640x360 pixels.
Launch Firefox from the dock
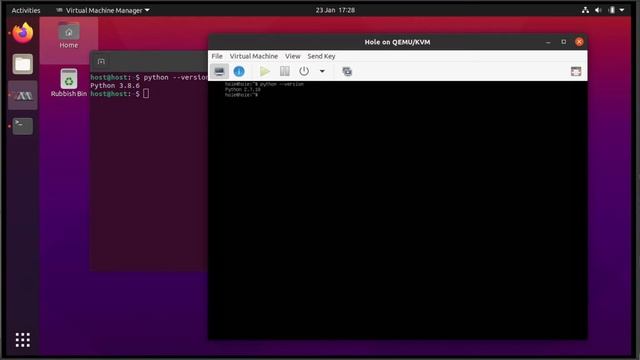click(x=22, y=33)
